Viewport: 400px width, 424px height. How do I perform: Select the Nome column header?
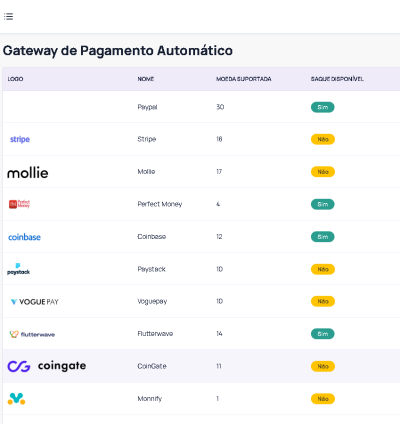(146, 79)
